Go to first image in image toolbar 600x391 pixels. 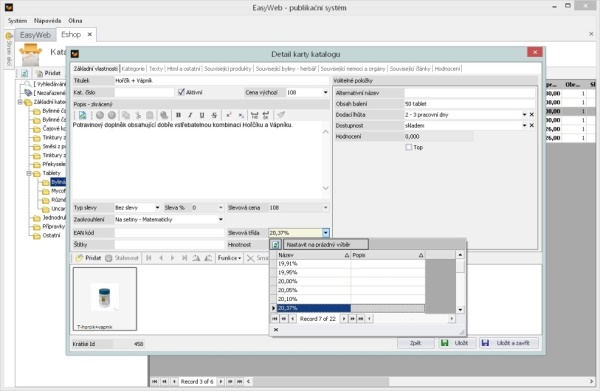click(x=149, y=258)
